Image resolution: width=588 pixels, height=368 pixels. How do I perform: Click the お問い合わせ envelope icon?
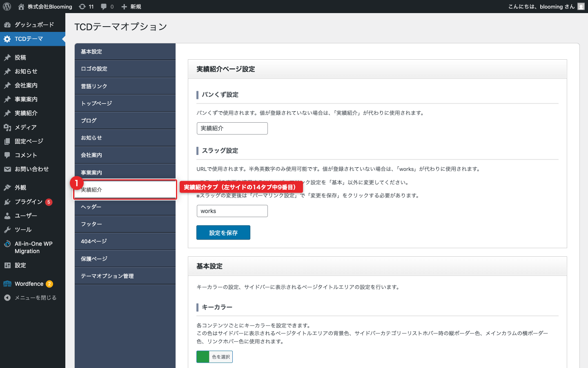(x=7, y=169)
